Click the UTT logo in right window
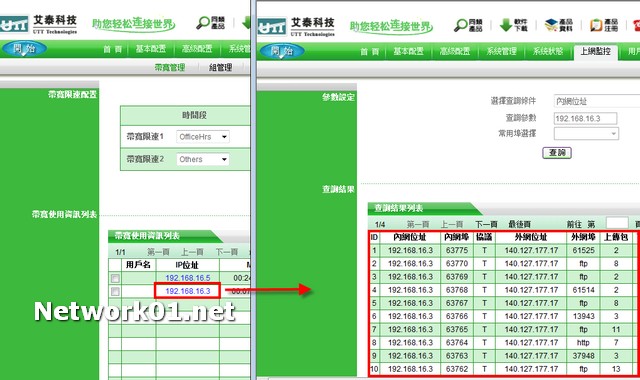 point(272,27)
